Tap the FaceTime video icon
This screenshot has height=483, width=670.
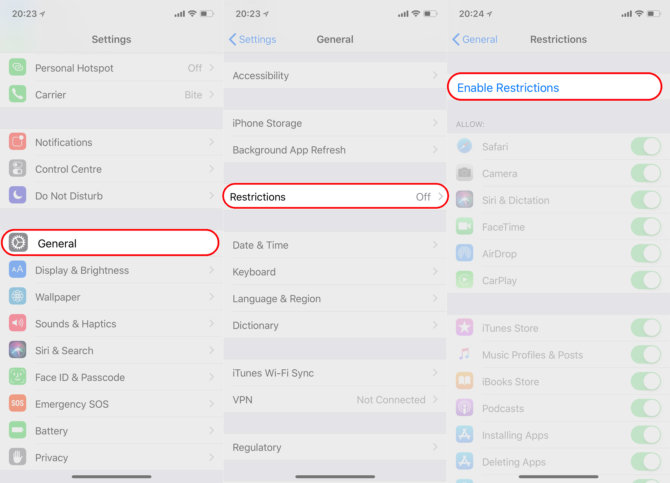pos(464,227)
